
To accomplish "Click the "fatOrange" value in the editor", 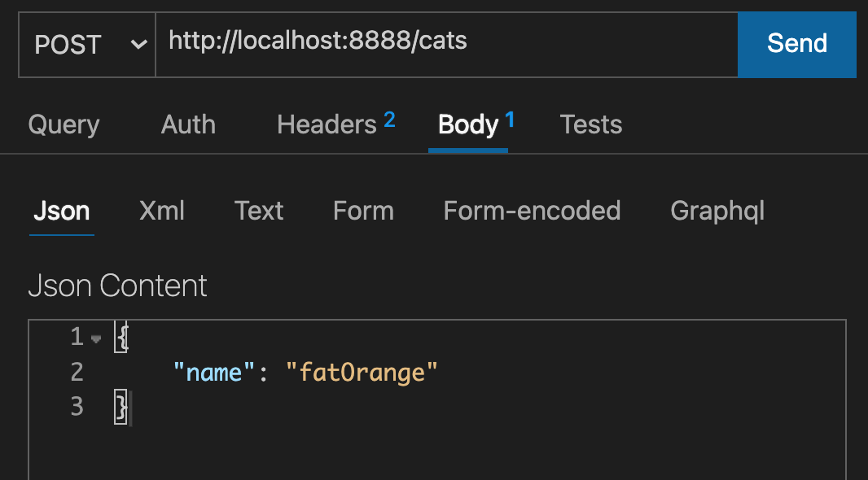I will coord(362,373).
